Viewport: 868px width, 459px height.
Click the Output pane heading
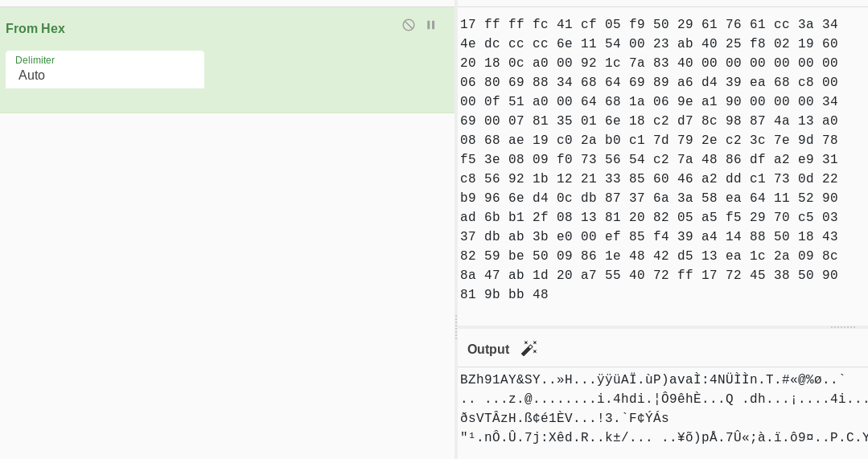(x=488, y=349)
